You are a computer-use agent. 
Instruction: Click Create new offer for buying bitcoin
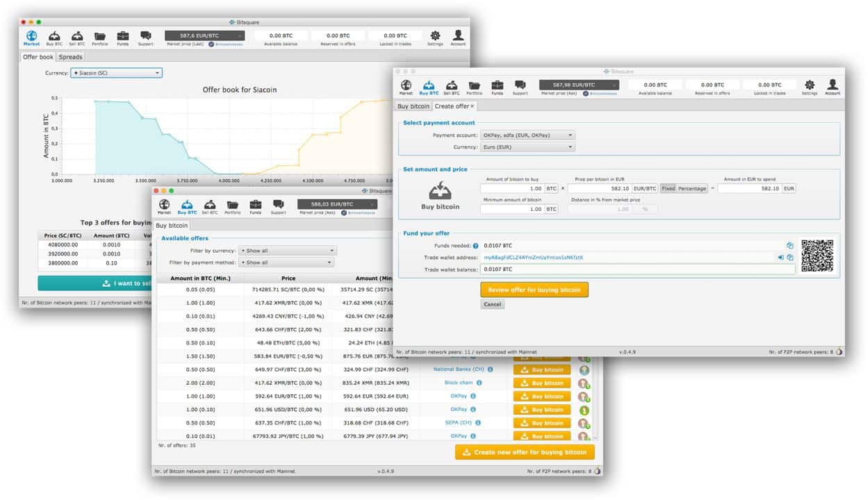pos(525,452)
